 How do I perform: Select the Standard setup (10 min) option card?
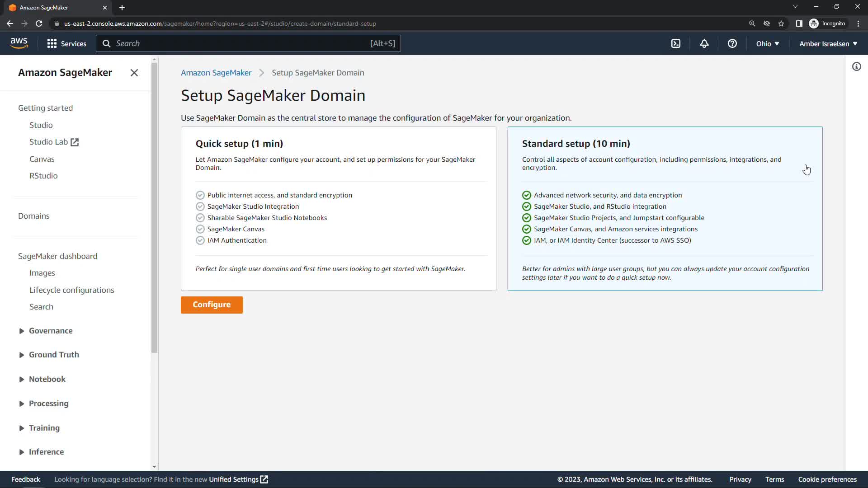tap(665, 208)
